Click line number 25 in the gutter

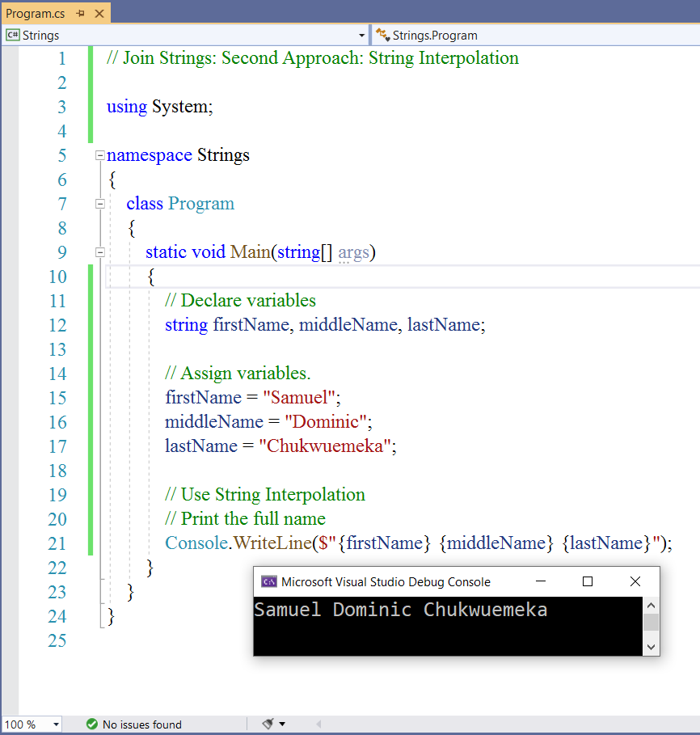[x=57, y=640]
